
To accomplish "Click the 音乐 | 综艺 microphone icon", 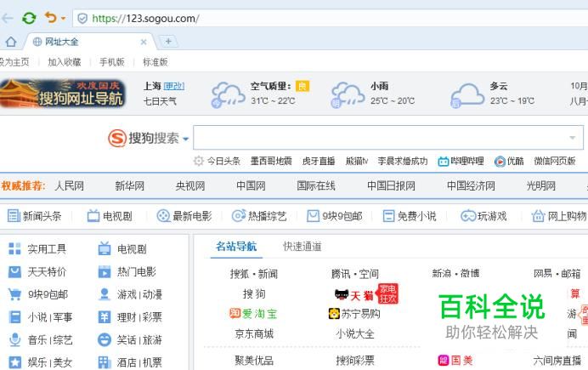I will [14, 339].
